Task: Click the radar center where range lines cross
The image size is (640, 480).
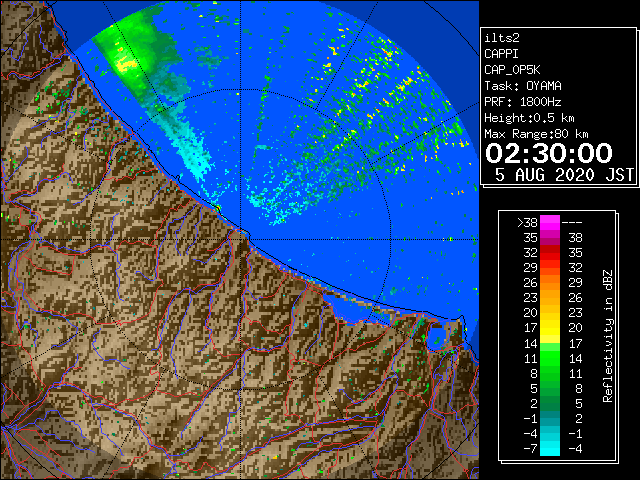Action: [x=241, y=240]
